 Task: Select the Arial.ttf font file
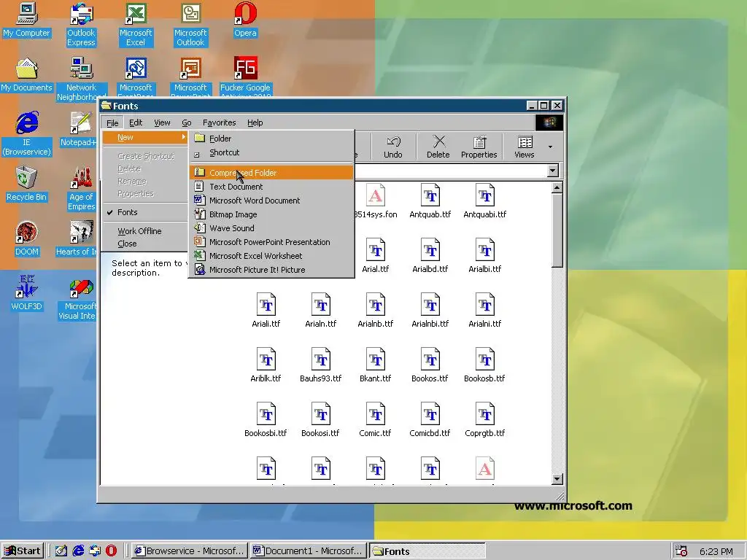376,257
